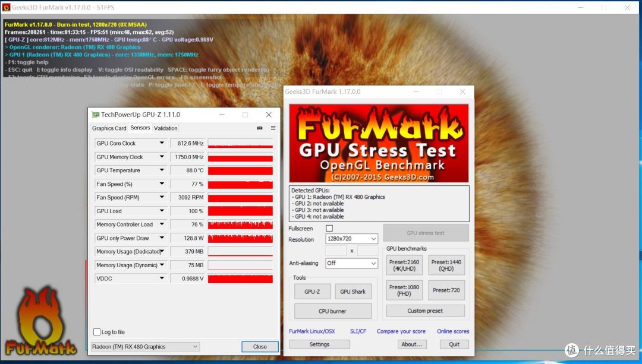
Task: Expand the VDDC sensor dropdown
Action: coord(162,278)
